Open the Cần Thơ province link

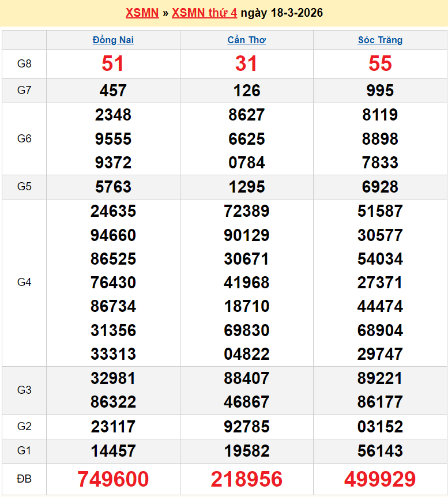[246, 40]
